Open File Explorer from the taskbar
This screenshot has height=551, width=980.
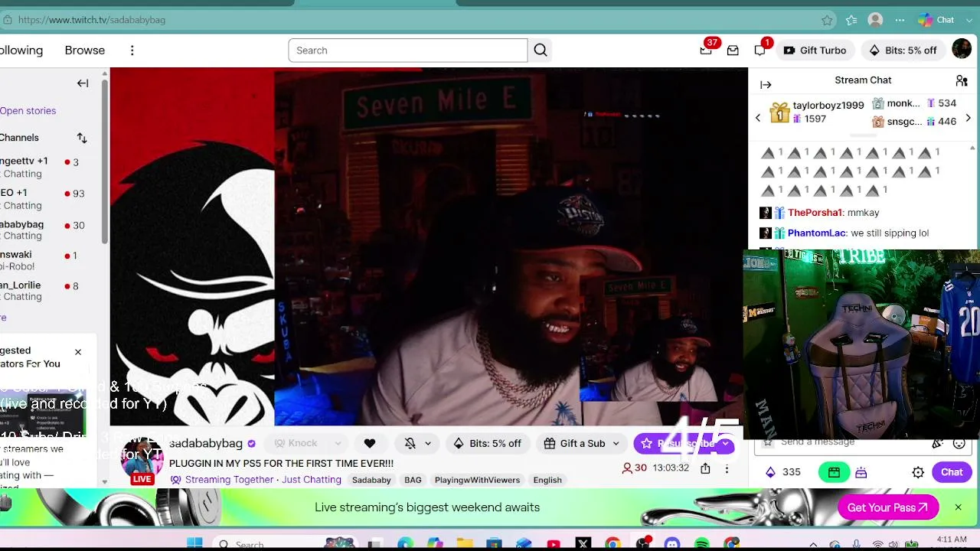[x=465, y=544]
